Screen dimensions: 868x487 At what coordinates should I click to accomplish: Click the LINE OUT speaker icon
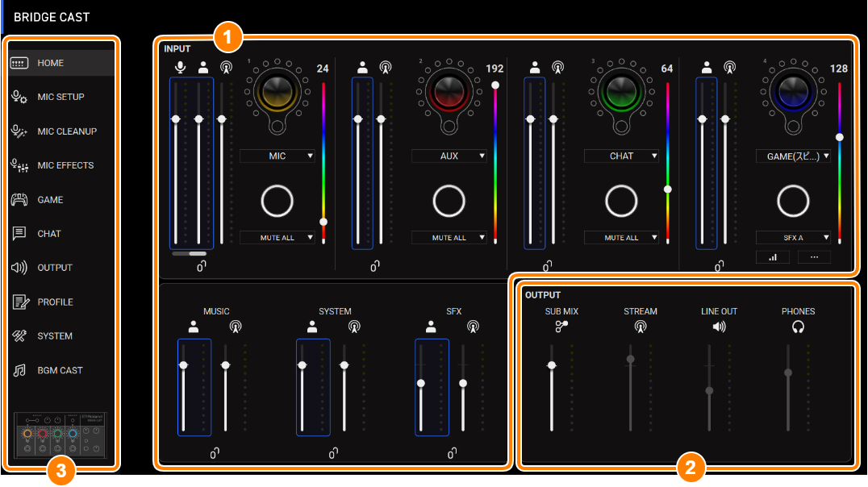(x=719, y=327)
